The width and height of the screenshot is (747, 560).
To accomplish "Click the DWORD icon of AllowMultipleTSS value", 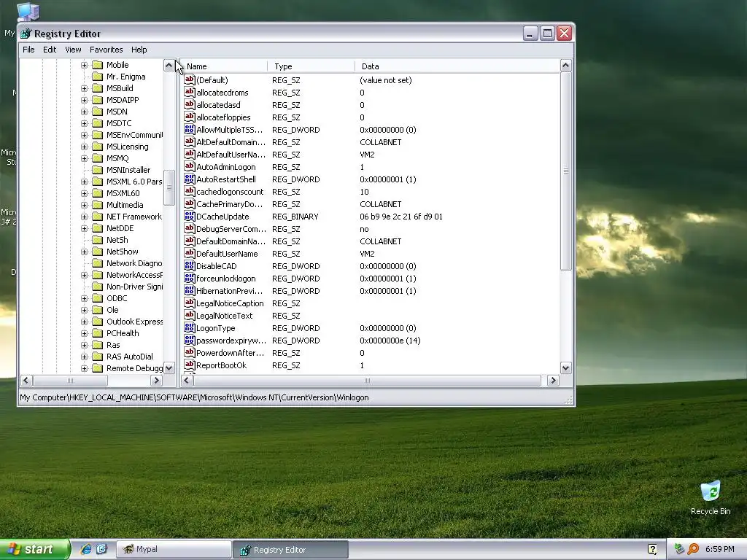I will click(190, 129).
